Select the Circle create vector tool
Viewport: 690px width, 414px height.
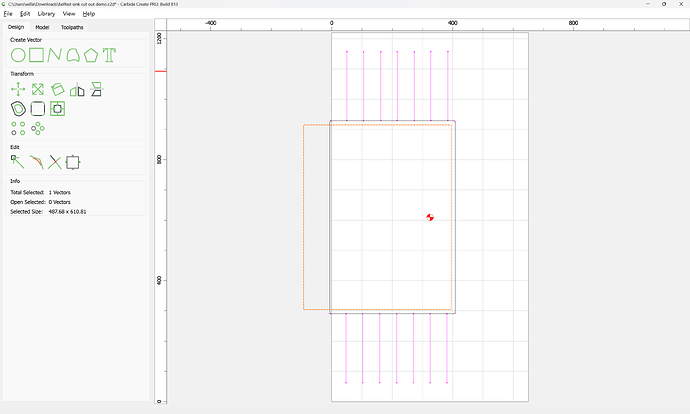point(18,55)
